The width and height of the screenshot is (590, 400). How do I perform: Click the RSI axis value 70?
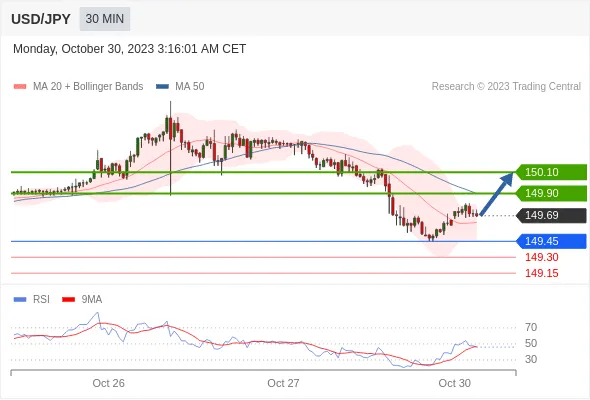point(531,327)
